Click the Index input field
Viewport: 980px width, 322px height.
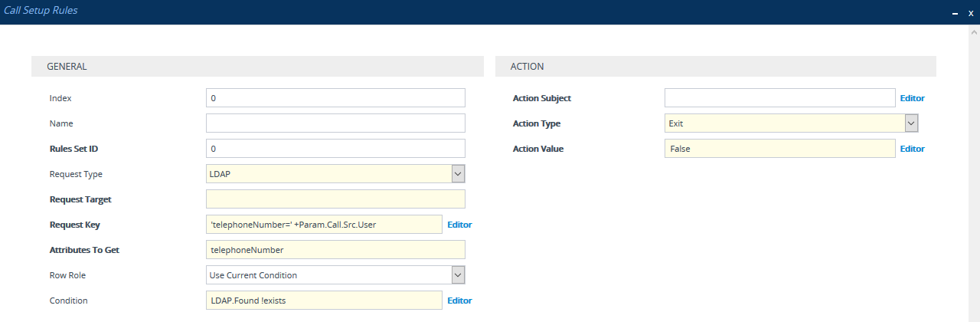[x=335, y=98]
